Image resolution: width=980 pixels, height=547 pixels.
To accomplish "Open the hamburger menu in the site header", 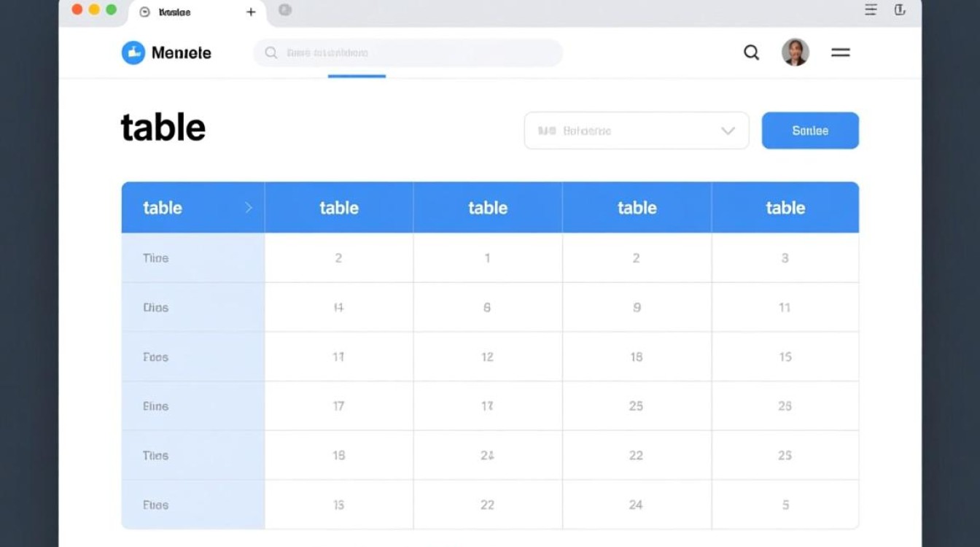I will 840,53.
